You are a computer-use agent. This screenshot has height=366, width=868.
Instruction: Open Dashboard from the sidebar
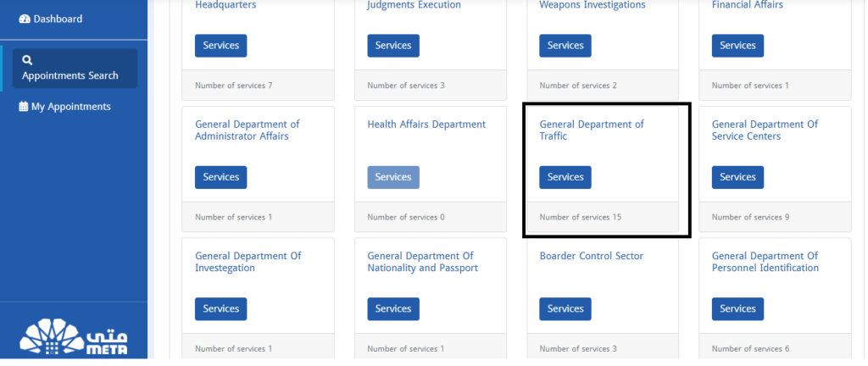[58, 19]
